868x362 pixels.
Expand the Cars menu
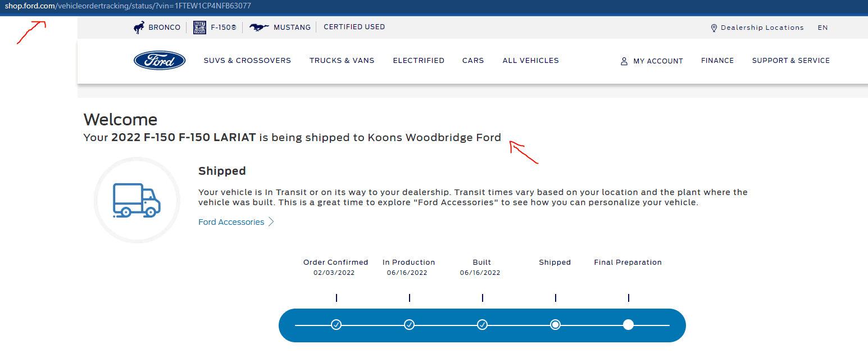[473, 61]
